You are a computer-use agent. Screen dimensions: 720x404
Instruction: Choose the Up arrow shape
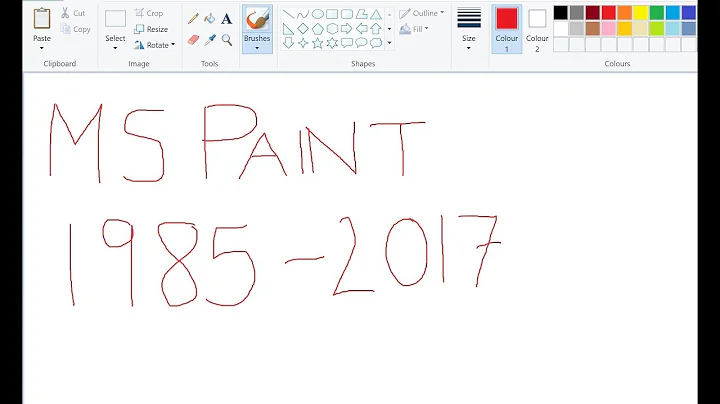click(x=376, y=29)
